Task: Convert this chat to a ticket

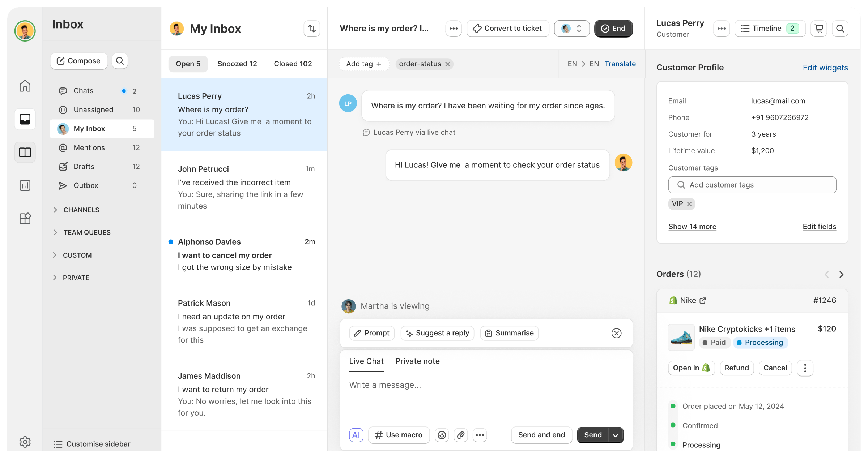Action: (x=508, y=28)
